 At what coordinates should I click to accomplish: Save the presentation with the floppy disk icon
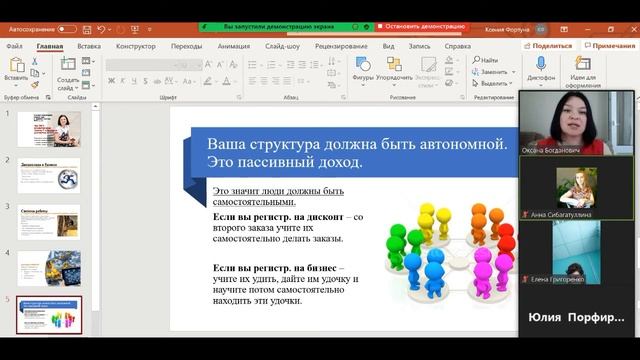pos(87,29)
